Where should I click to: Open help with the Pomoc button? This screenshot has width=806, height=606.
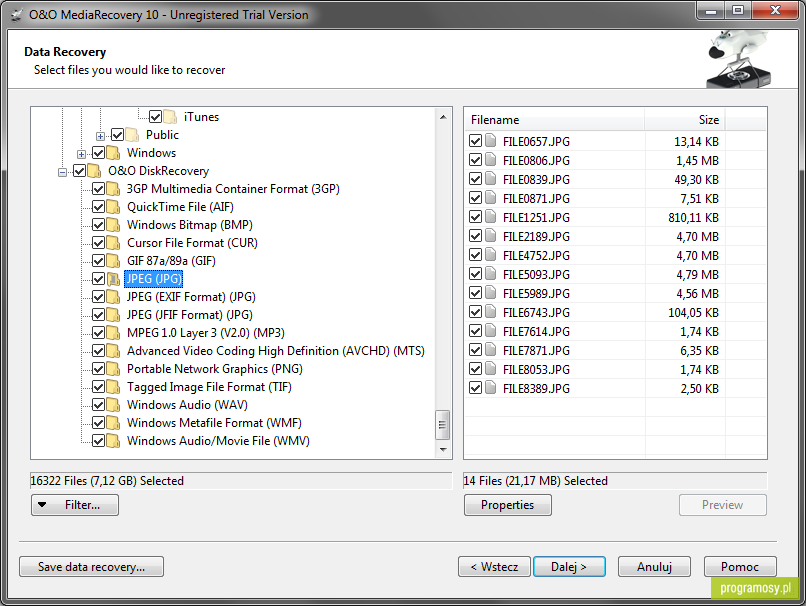740,566
